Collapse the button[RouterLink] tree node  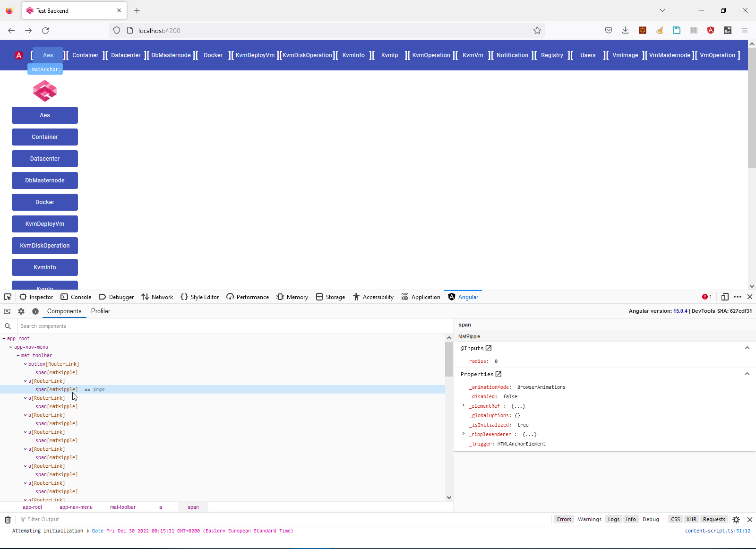tap(25, 364)
